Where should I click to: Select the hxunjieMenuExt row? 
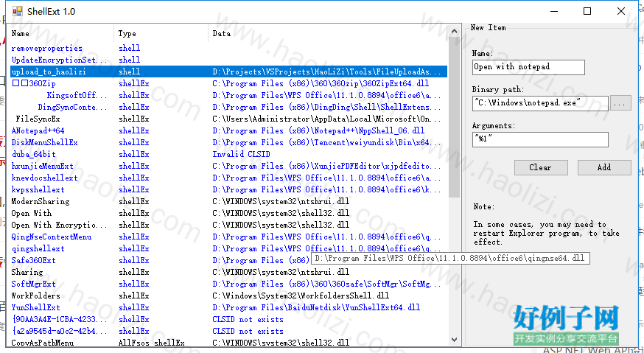click(227, 166)
